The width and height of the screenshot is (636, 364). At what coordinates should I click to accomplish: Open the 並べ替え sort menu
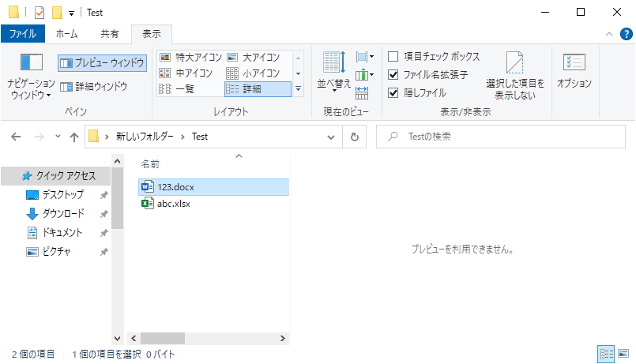(x=334, y=71)
